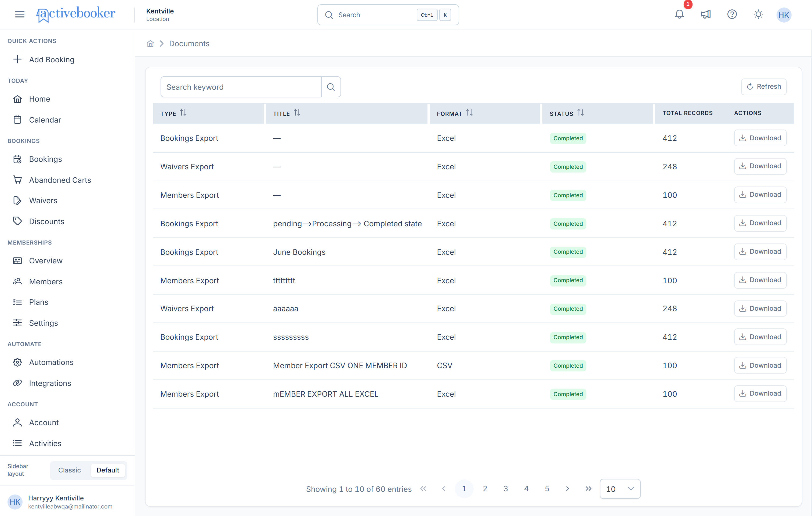Download the sssssssss Bookings Export
This screenshot has height=516, width=812.
[x=760, y=337]
